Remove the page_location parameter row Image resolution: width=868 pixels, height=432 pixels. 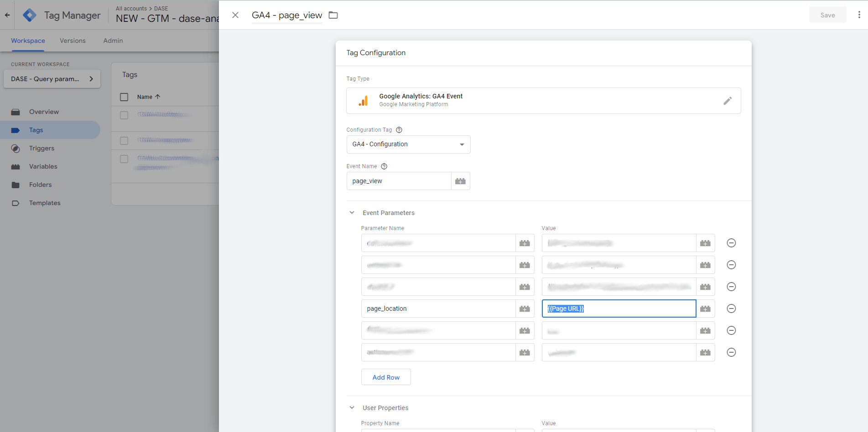click(x=731, y=309)
